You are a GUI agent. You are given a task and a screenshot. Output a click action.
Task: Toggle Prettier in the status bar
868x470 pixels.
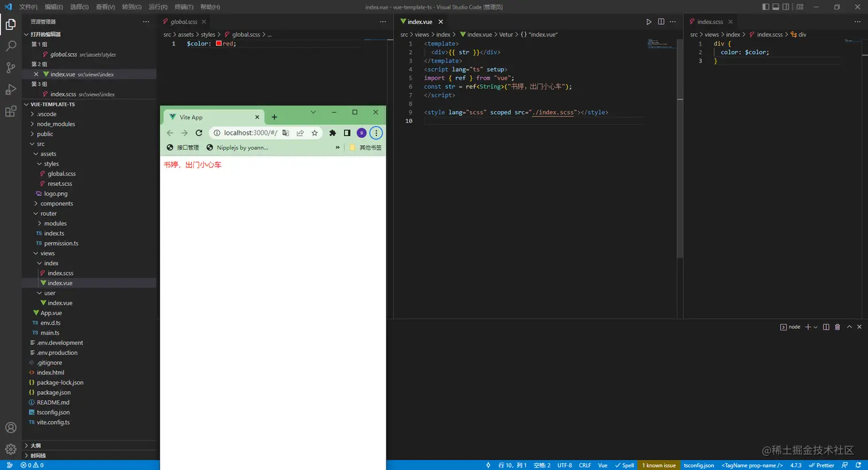pos(821,465)
